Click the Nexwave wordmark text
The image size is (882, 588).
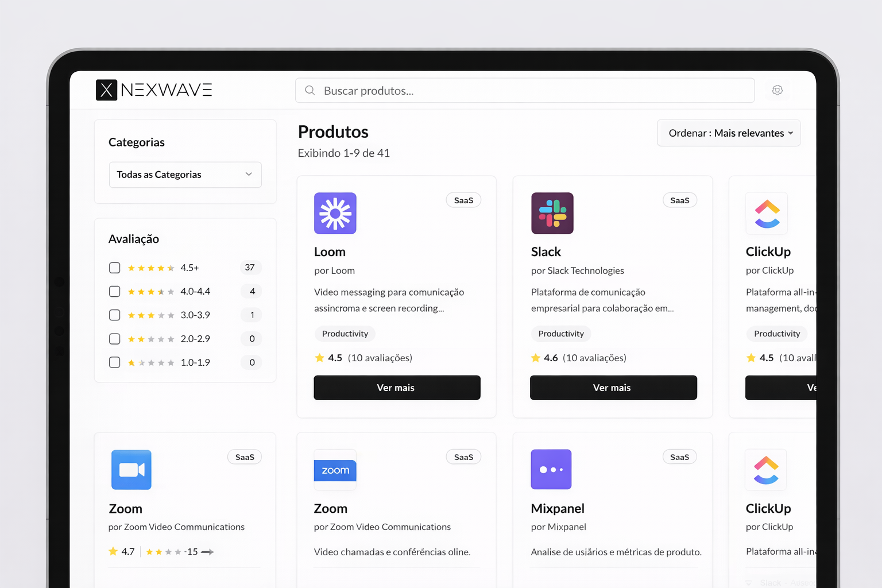pyautogui.click(x=167, y=90)
